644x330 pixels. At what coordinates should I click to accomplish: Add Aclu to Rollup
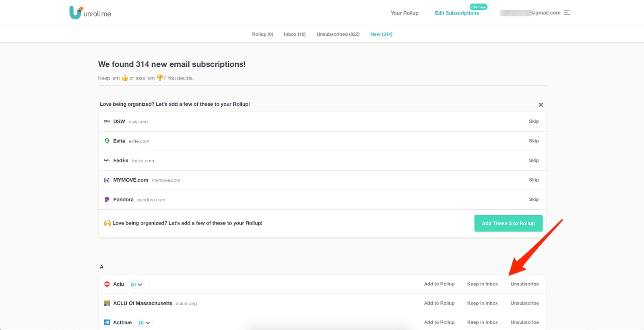click(x=439, y=284)
